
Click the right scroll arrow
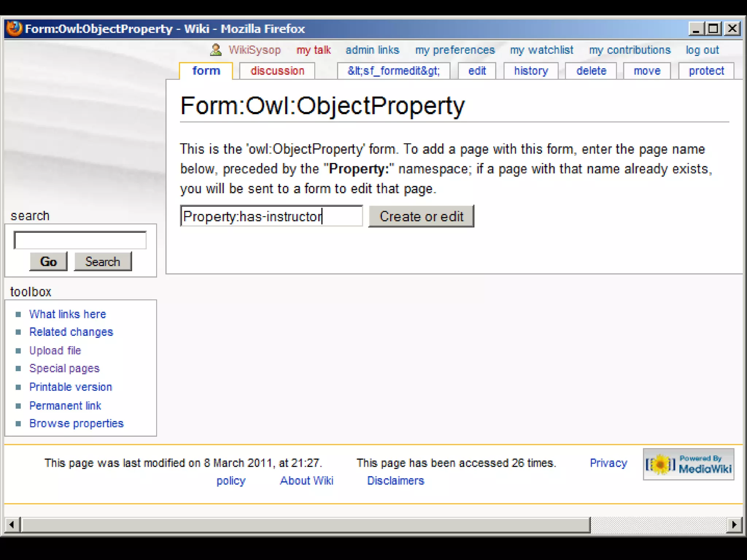pos(734,525)
